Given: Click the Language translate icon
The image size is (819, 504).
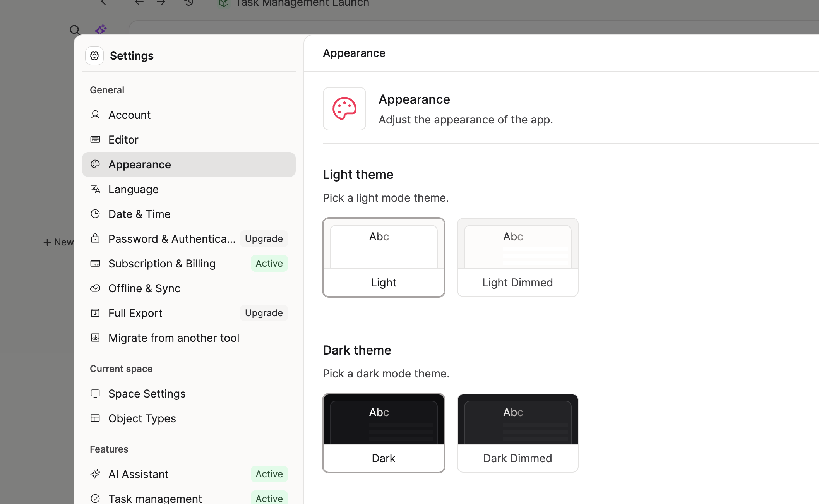Looking at the screenshot, I should pyautogui.click(x=95, y=189).
